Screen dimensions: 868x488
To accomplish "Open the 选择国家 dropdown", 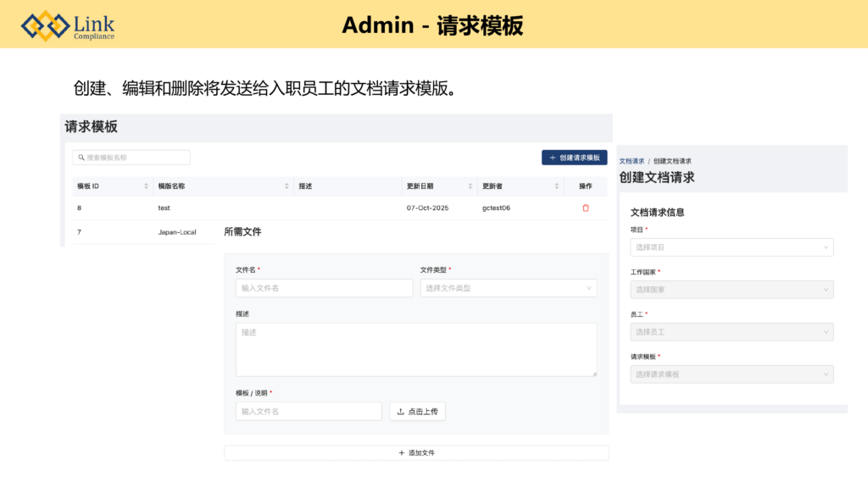I will click(x=732, y=290).
